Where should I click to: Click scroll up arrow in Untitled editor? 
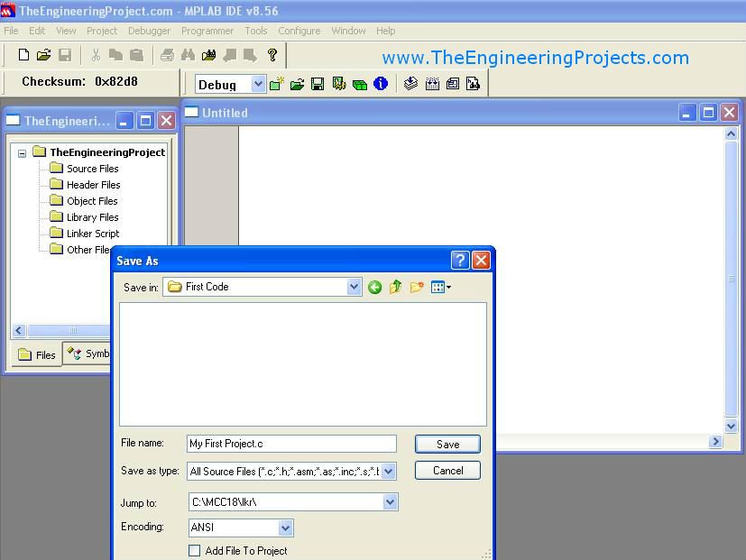(732, 133)
